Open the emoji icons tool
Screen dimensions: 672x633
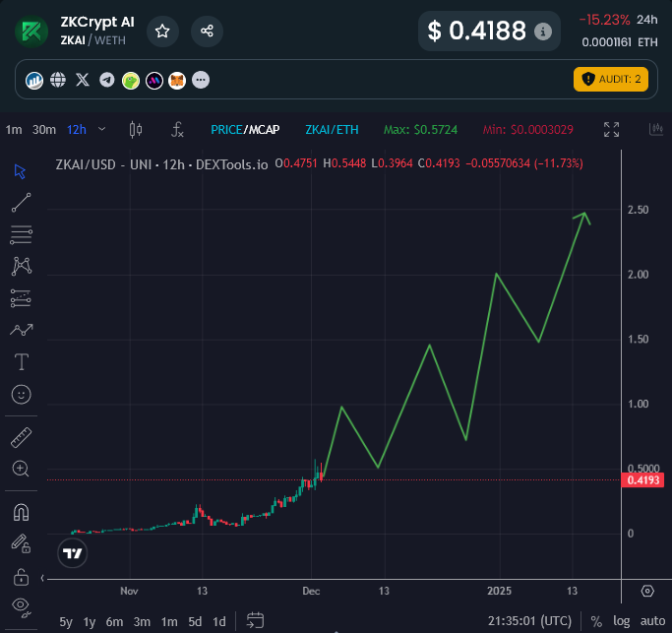tap(22, 394)
